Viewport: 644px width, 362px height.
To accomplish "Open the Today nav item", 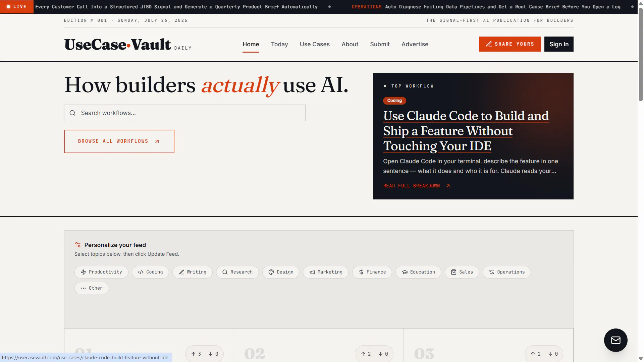I will click(x=279, y=44).
